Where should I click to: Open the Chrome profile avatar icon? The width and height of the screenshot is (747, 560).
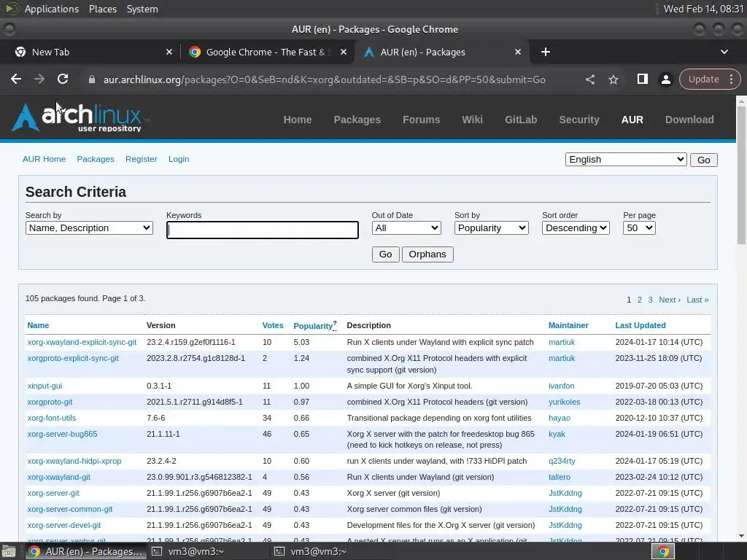[x=665, y=79]
